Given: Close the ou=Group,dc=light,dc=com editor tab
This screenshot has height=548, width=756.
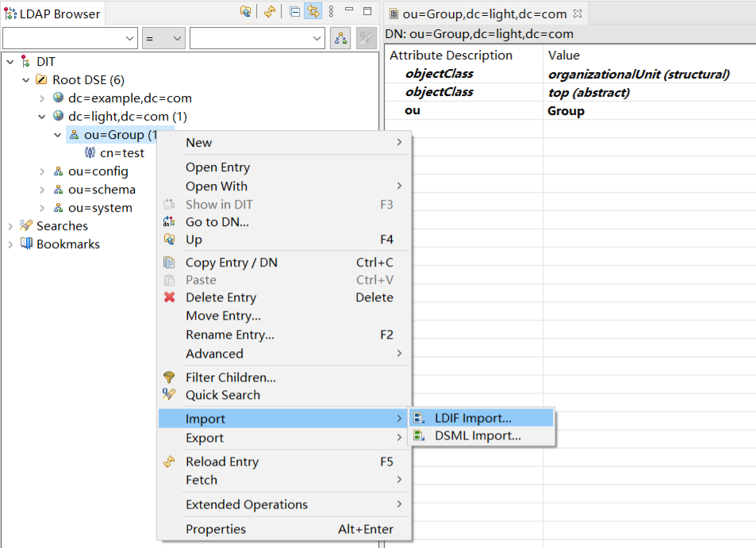Looking at the screenshot, I should (x=578, y=13).
